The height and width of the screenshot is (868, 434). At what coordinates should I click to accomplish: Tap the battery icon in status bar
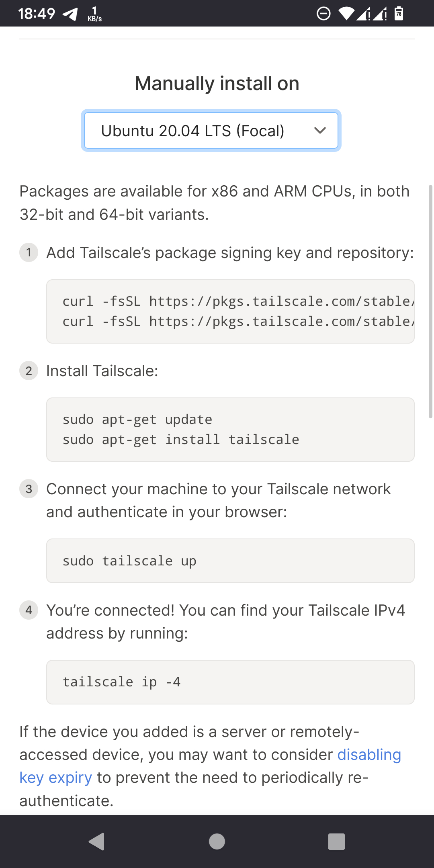pyautogui.click(x=399, y=13)
